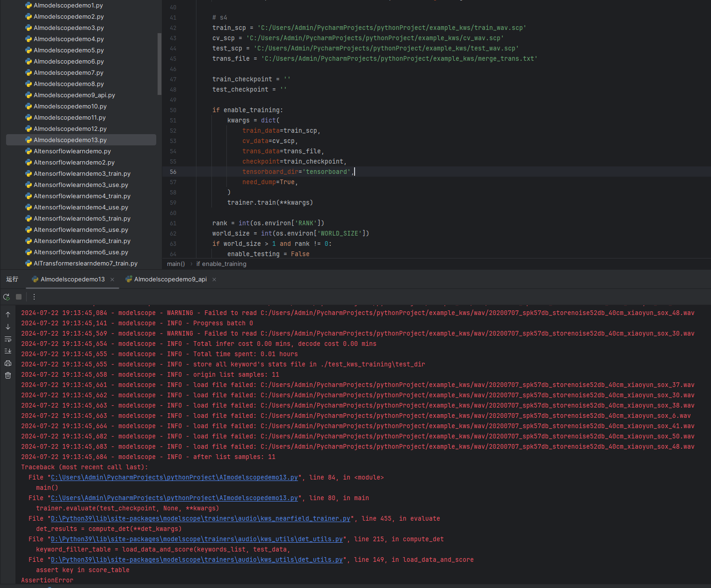The width and height of the screenshot is (711, 588).
Task: Select AImodelscopedemo5.py file
Action: coord(69,50)
